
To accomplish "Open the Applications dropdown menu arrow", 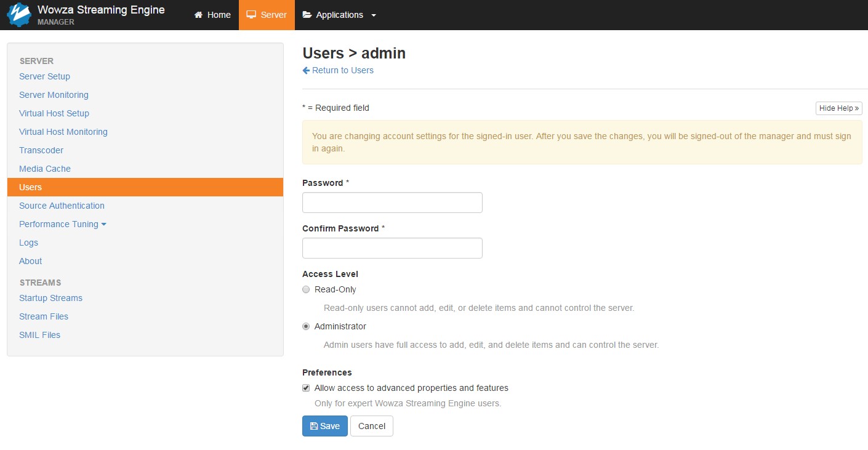I will click(374, 15).
